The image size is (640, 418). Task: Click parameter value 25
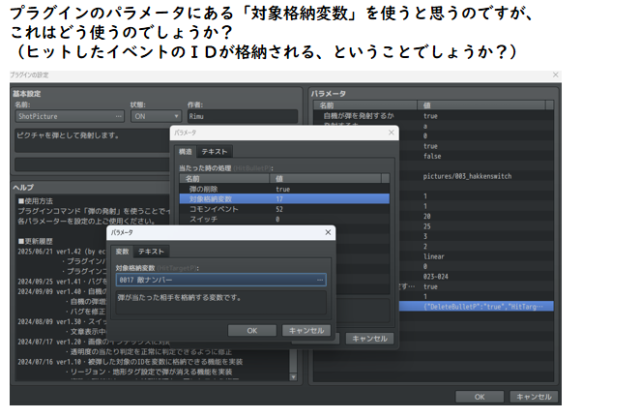(427, 226)
